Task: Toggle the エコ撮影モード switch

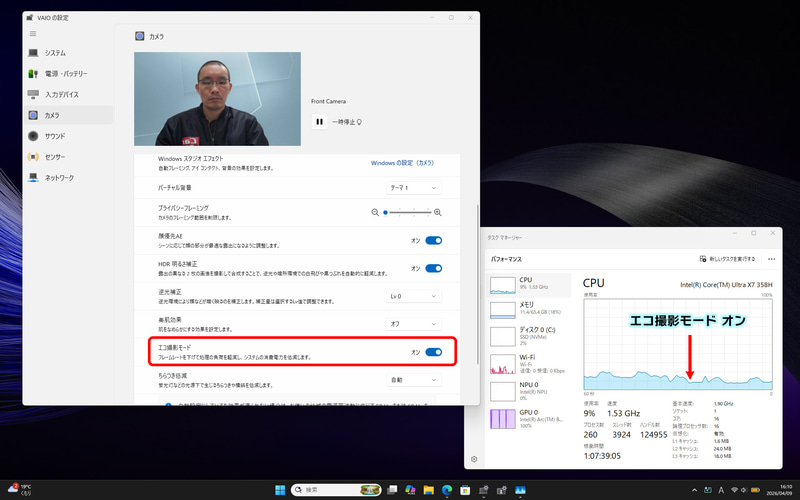Action: [434, 352]
